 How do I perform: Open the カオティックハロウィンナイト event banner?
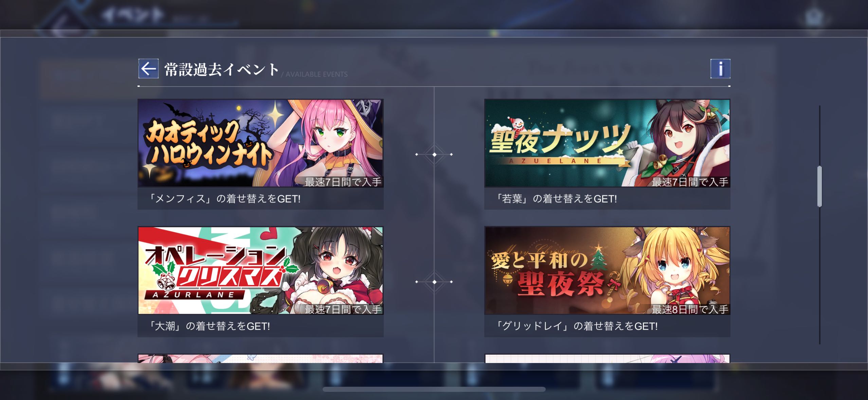(260, 143)
